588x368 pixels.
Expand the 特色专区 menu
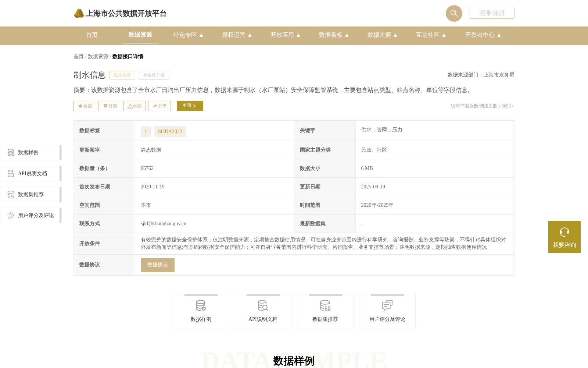[189, 35]
